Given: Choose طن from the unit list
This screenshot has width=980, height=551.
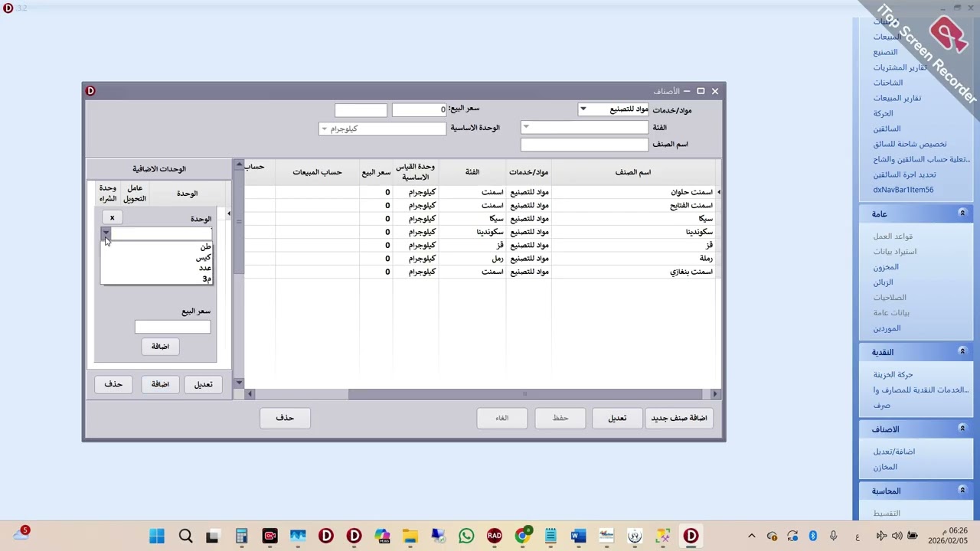Looking at the screenshot, I should tap(206, 247).
